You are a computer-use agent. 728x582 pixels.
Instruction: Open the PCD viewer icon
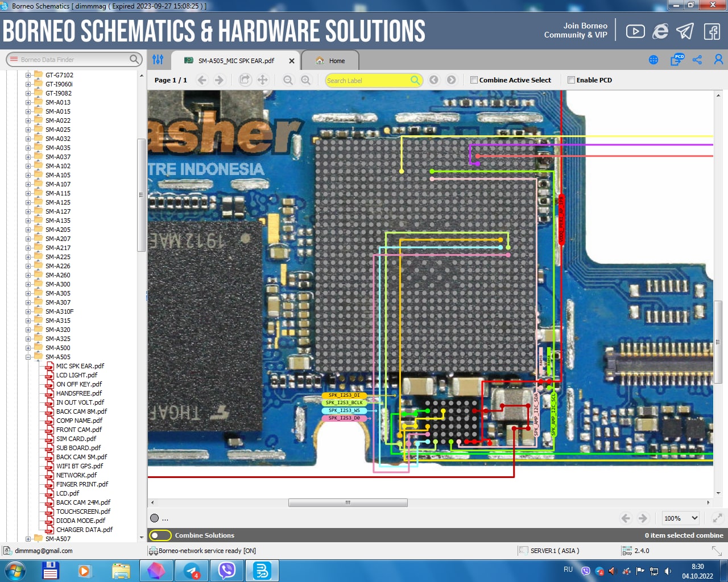677,60
